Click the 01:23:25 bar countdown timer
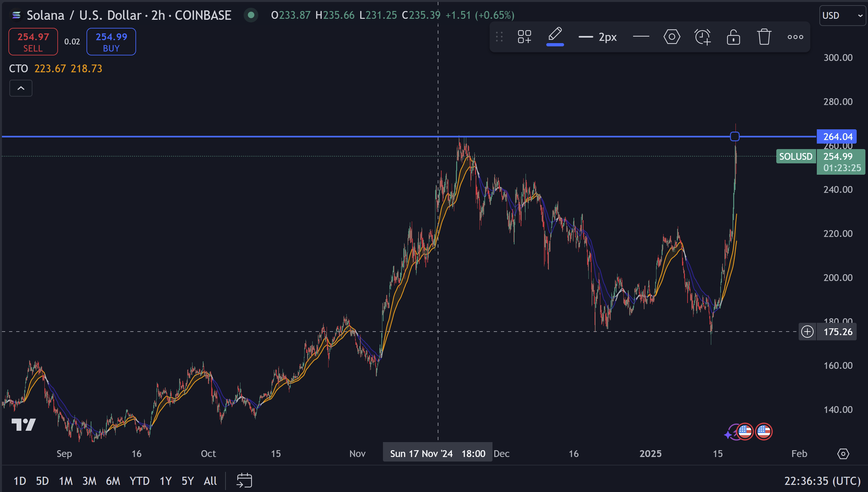Viewport: 868px width, 492px height. pyautogui.click(x=842, y=168)
